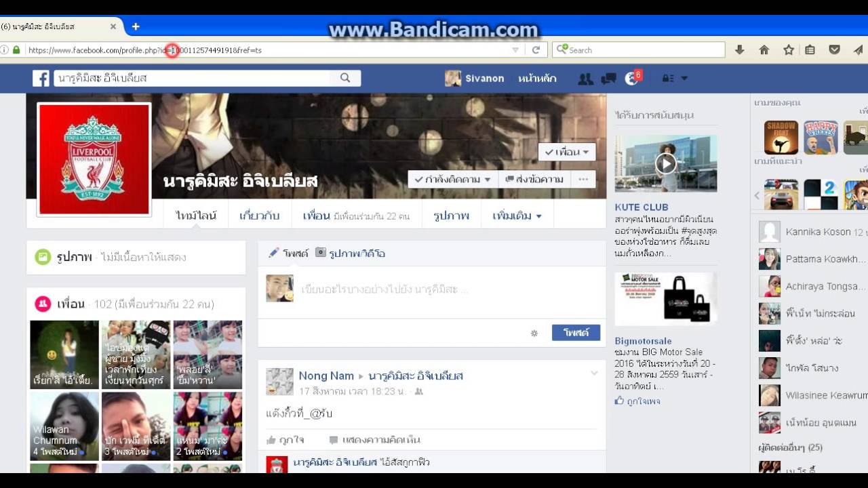Open Bigmotorsale ad image
This screenshot has height=488, width=868.
[x=666, y=299]
